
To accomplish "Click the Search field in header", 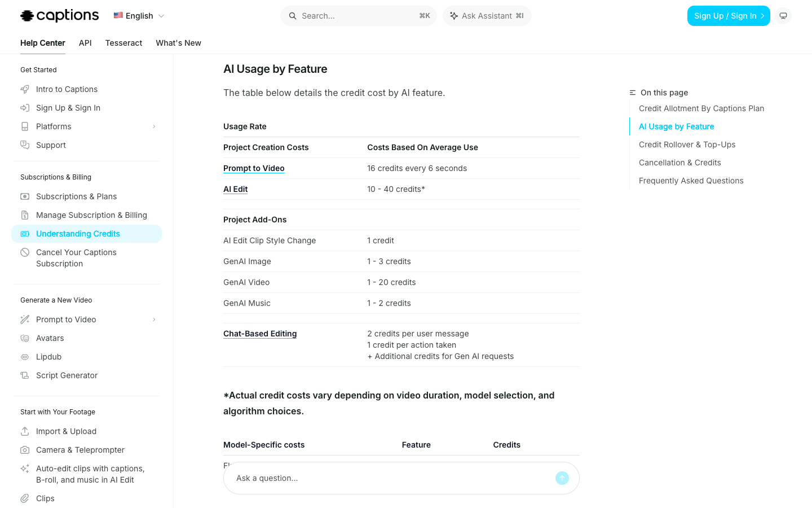I will tap(359, 16).
